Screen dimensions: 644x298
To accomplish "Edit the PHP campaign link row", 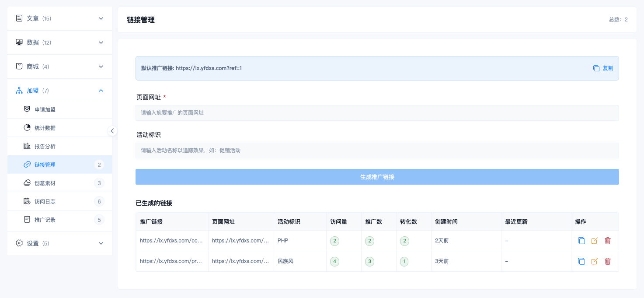I will pyautogui.click(x=594, y=241).
